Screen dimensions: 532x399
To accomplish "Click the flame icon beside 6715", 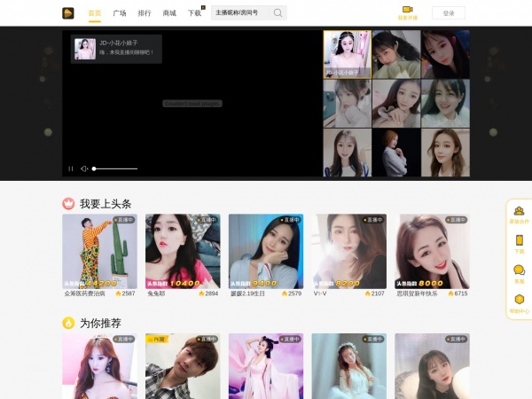I will pos(451,293).
